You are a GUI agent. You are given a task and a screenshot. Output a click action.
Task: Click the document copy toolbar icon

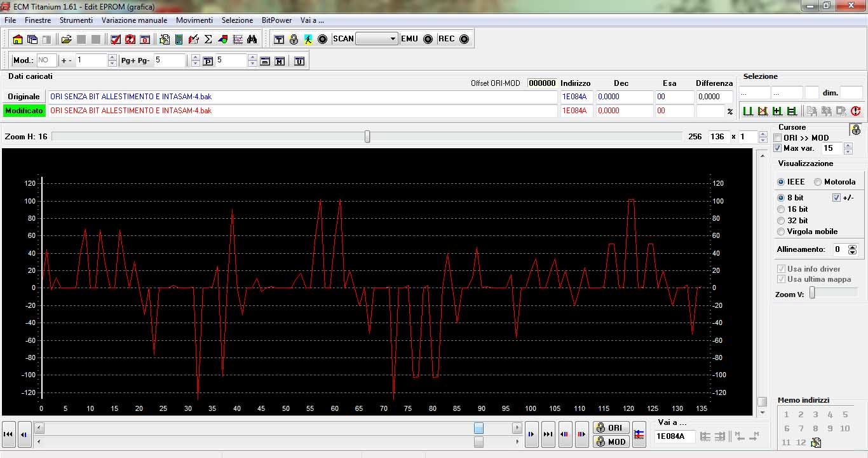[165, 39]
